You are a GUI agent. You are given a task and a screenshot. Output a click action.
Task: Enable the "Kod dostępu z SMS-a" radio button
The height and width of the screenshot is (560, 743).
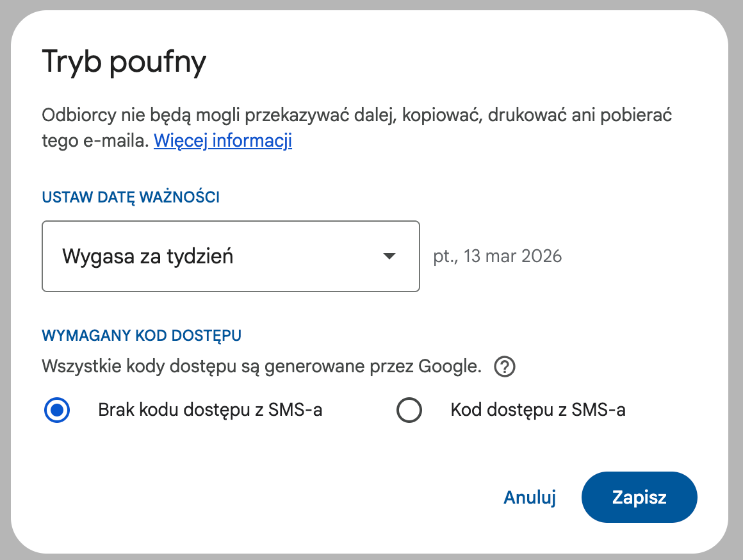pos(409,410)
